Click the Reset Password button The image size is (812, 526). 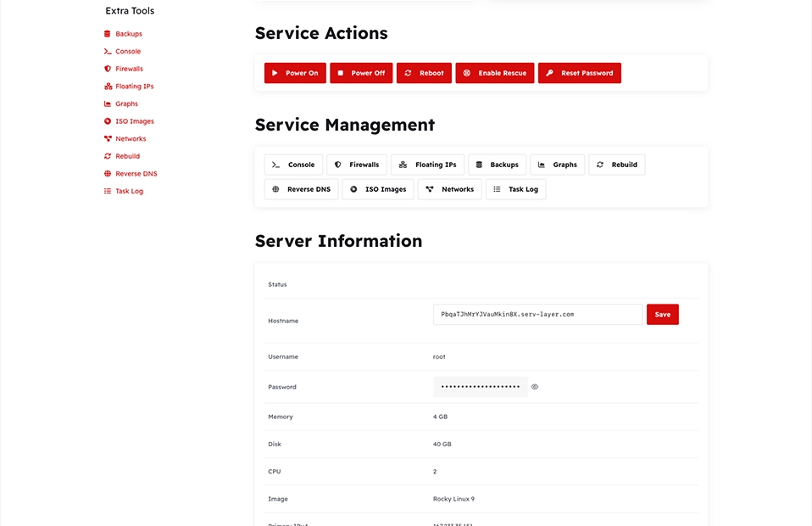(x=580, y=73)
